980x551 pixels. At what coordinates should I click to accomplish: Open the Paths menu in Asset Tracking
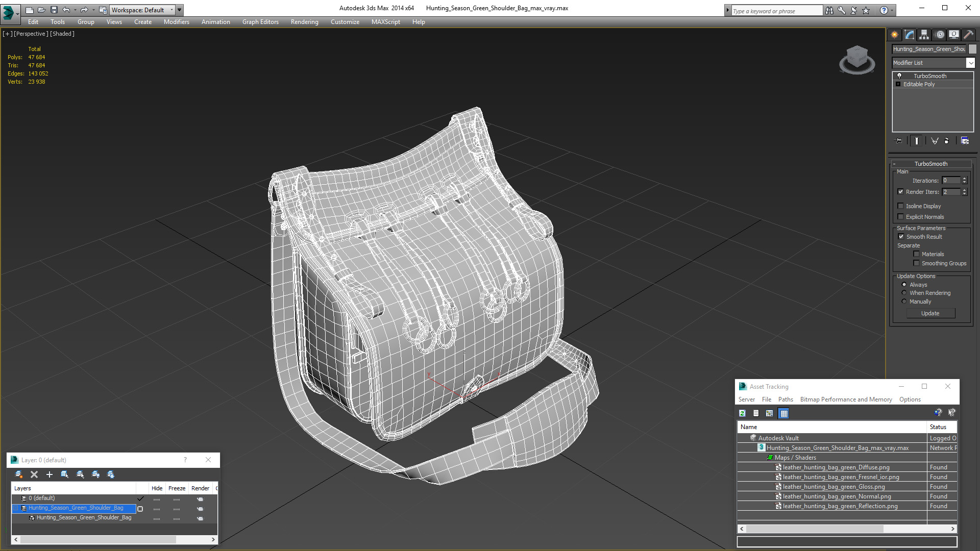785,399
